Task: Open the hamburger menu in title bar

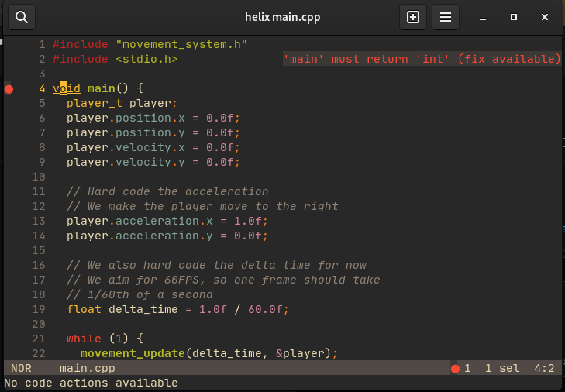Action: point(446,17)
